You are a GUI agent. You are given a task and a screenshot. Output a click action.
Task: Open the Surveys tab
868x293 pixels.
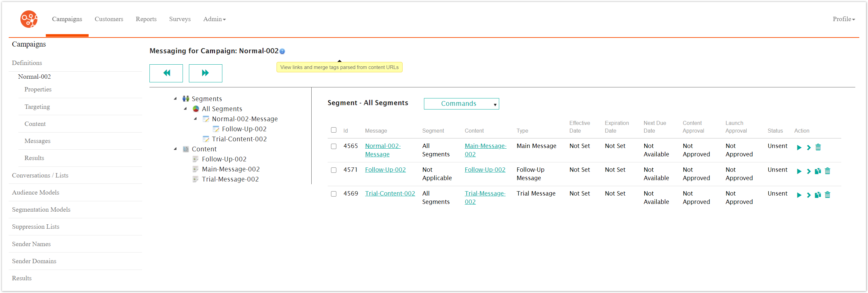pos(180,19)
